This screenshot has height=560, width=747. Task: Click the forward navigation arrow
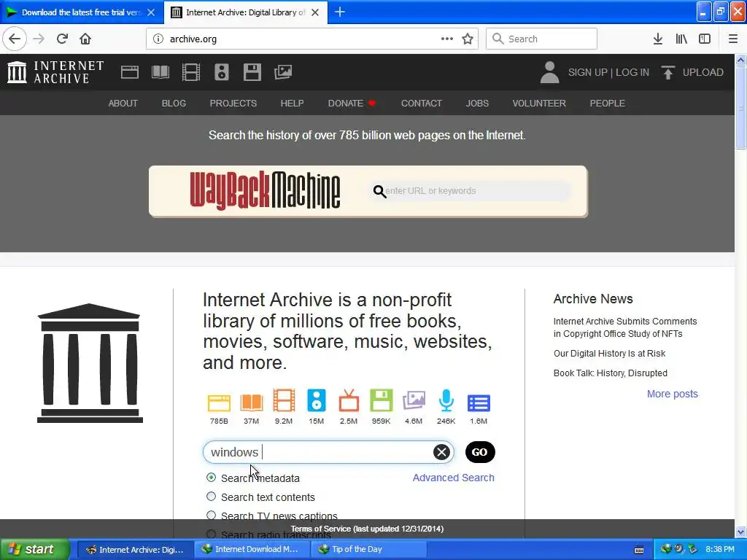(x=39, y=39)
